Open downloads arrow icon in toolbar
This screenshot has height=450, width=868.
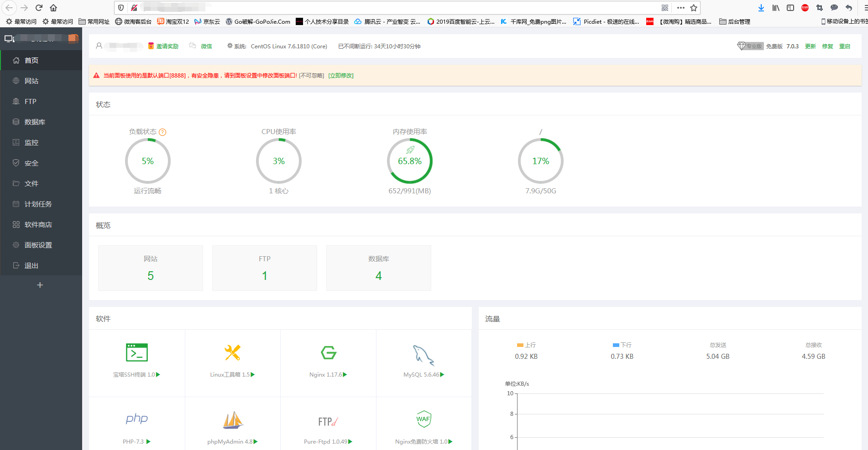click(761, 8)
